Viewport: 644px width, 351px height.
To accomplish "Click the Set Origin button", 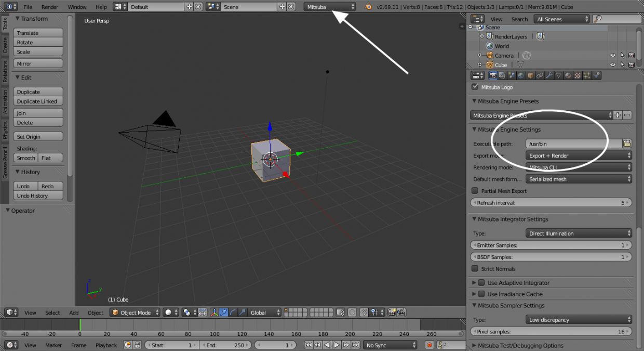I will click(39, 137).
